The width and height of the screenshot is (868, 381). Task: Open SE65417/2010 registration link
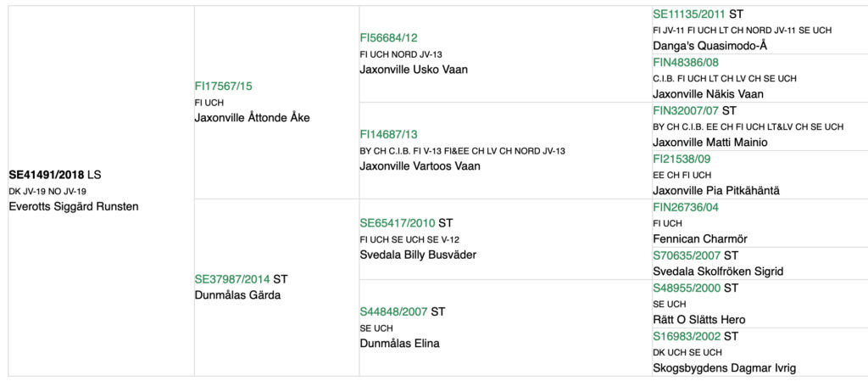click(x=397, y=223)
